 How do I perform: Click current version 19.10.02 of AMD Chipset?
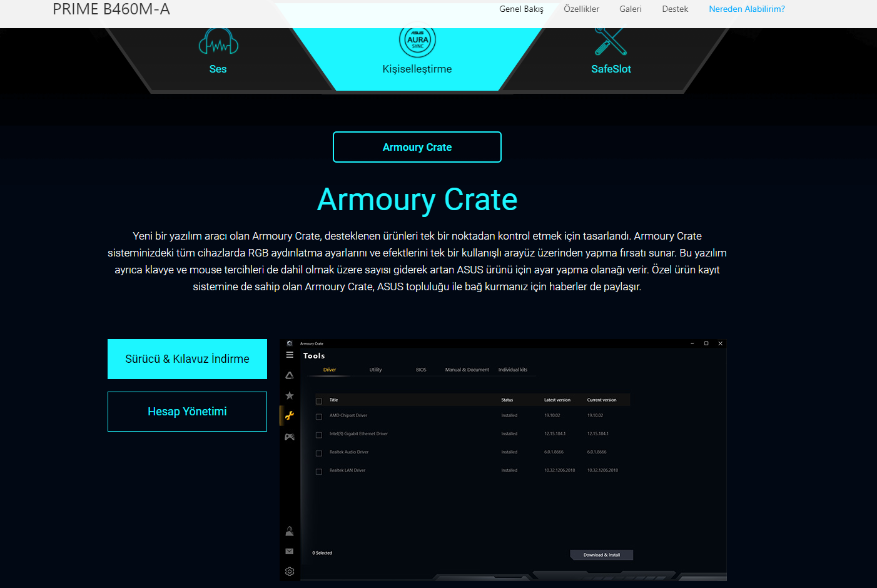pyautogui.click(x=595, y=415)
